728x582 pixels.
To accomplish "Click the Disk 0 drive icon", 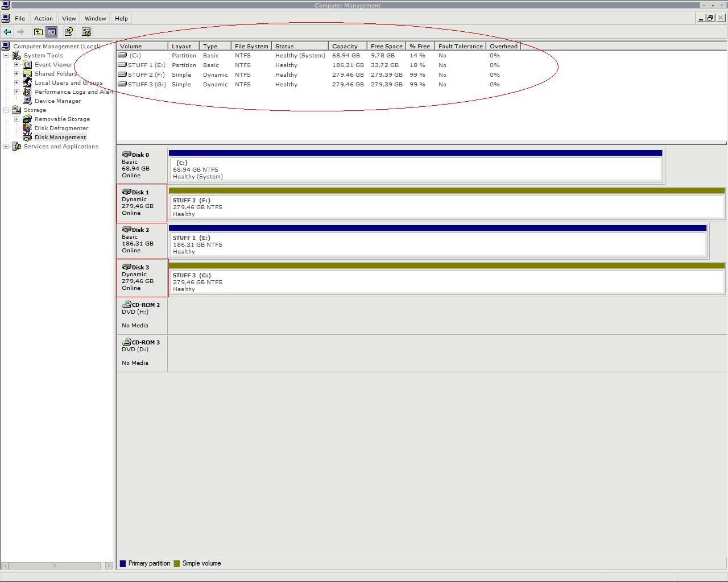I will (126, 155).
